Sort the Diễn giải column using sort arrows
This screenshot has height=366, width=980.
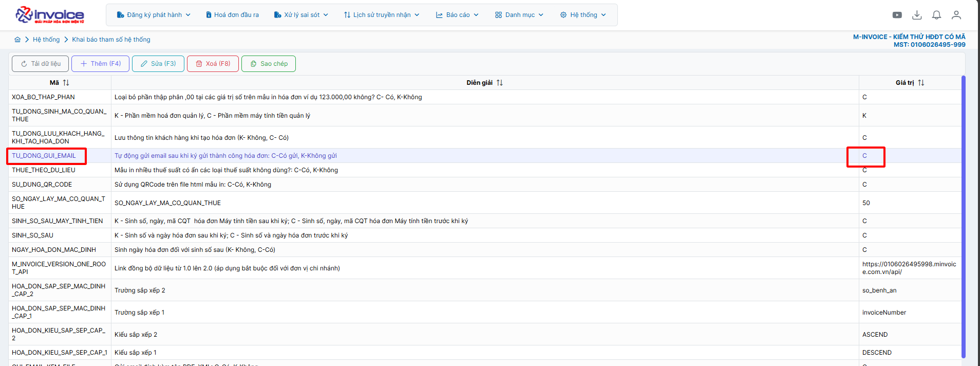(x=500, y=83)
